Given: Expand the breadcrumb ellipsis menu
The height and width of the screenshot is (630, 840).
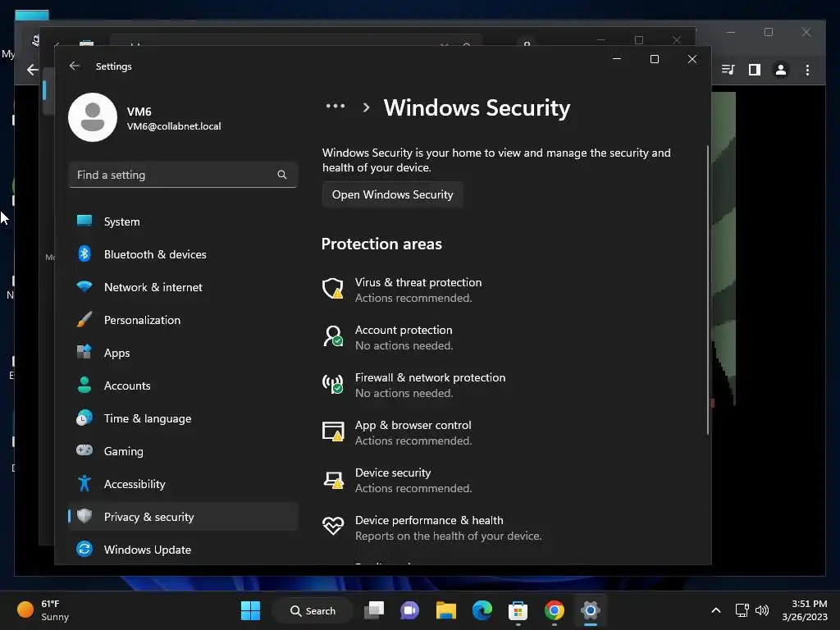Looking at the screenshot, I should 336,107.
